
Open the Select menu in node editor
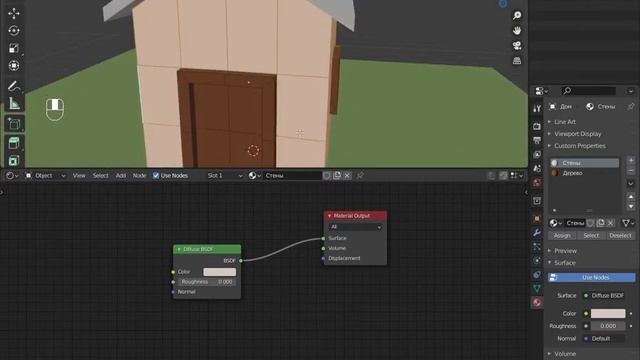(x=100, y=176)
